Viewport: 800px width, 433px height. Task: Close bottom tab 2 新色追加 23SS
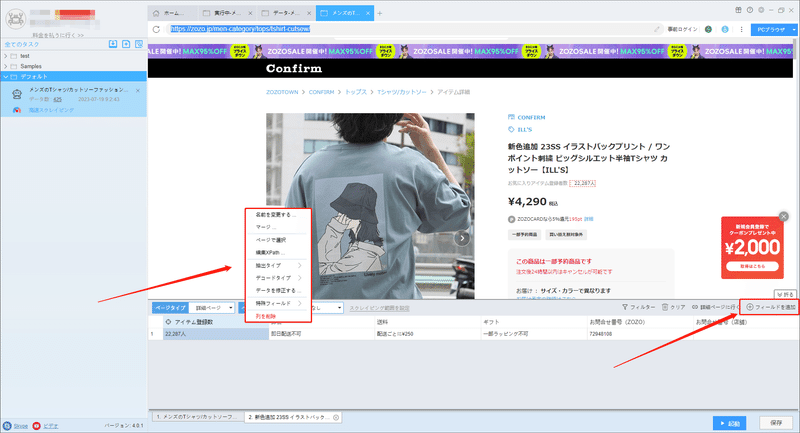click(336, 417)
